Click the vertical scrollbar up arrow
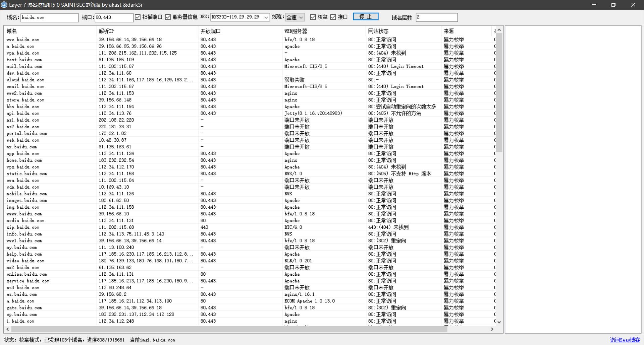 point(499,30)
